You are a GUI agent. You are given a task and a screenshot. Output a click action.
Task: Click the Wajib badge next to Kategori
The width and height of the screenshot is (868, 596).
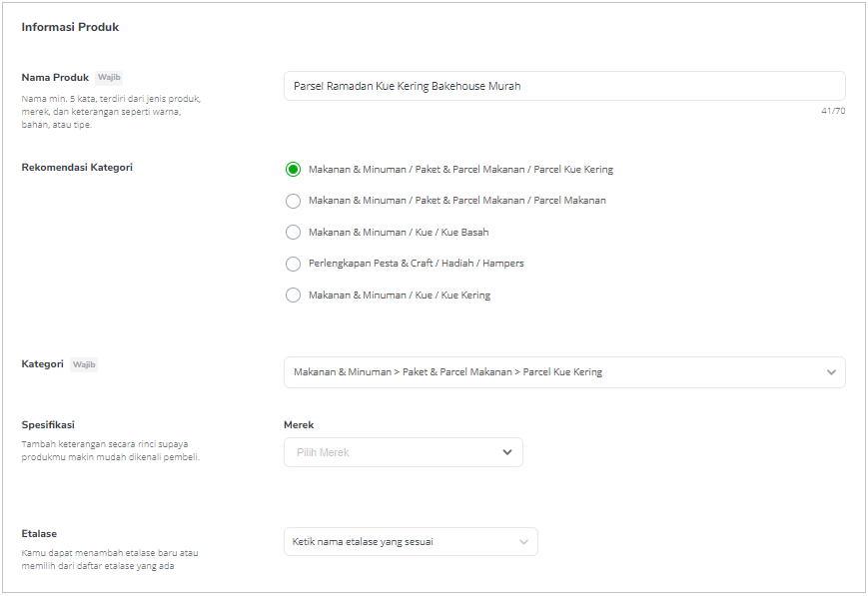point(84,364)
